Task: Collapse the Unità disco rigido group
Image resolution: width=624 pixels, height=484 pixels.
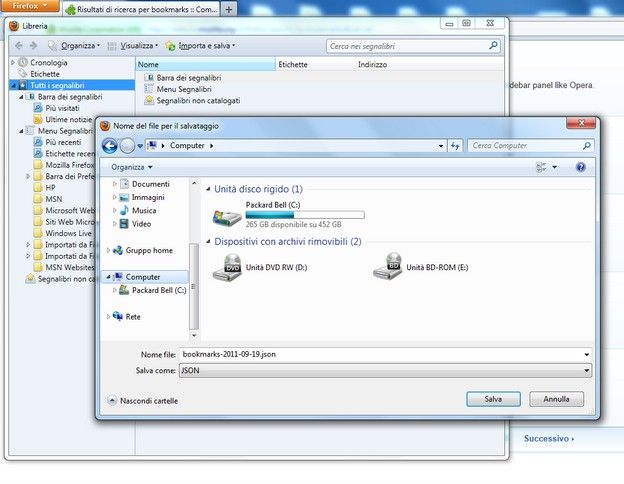Action: pyautogui.click(x=208, y=189)
